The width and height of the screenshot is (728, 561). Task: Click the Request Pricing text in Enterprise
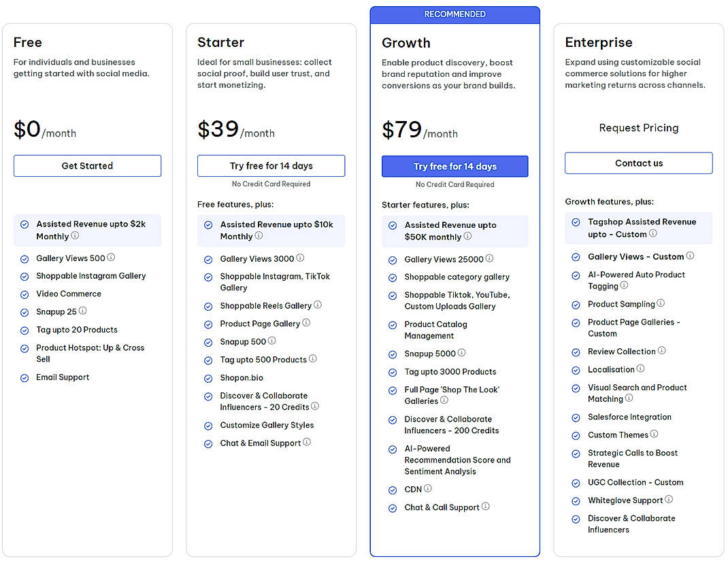point(638,128)
